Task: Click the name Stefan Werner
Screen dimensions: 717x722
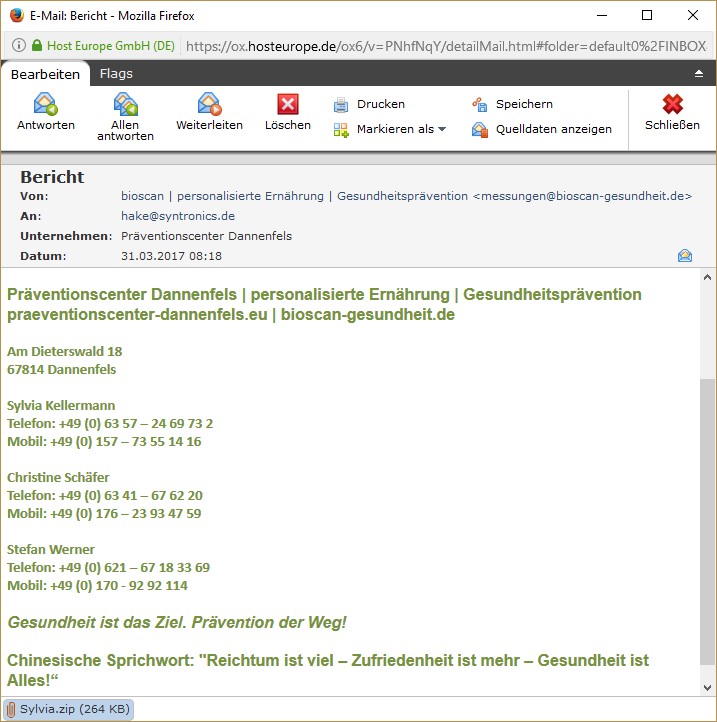Action: point(51,549)
